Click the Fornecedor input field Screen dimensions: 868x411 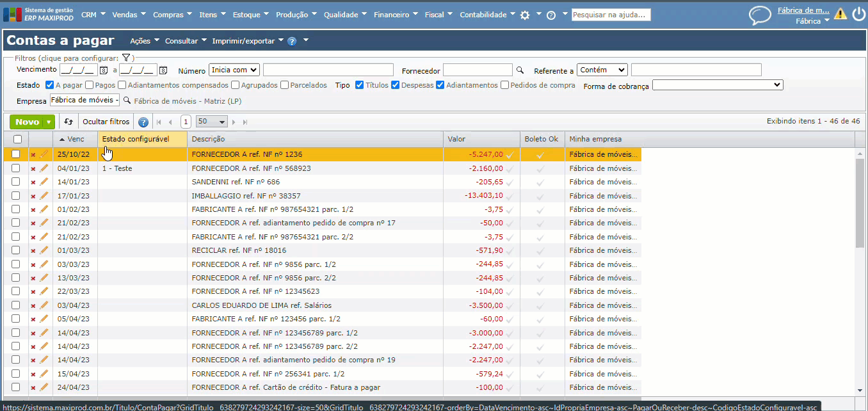pos(478,70)
